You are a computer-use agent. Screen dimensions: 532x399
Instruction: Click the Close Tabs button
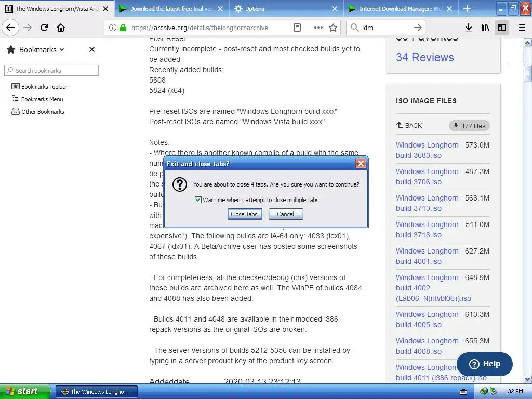(244, 214)
